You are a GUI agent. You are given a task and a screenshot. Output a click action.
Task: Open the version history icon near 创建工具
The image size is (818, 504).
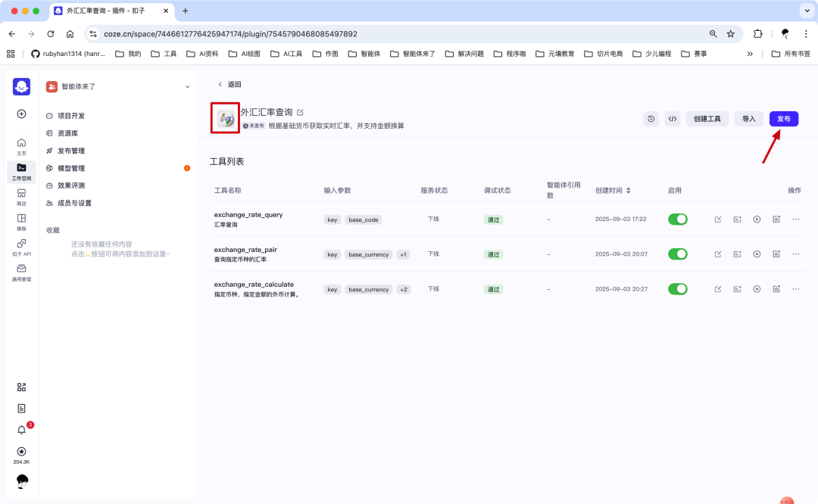click(x=651, y=119)
